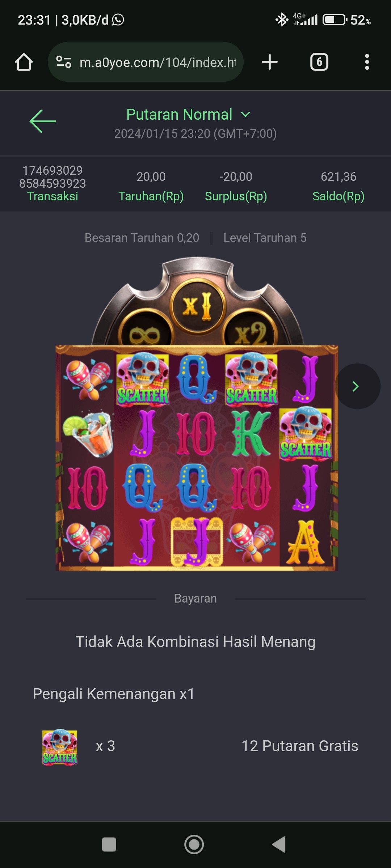Open new tab with plus icon
The height and width of the screenshot is (868, 391).
pos(270,62)
